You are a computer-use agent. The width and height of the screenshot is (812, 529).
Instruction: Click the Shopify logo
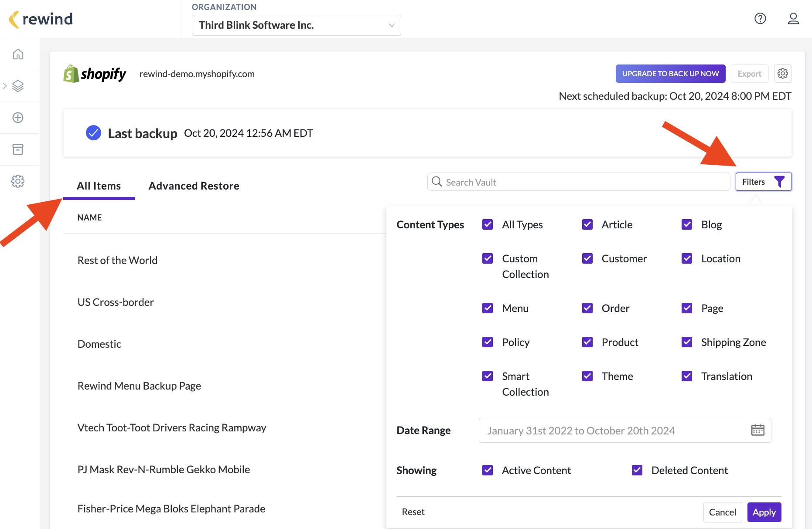pos(95,74)
